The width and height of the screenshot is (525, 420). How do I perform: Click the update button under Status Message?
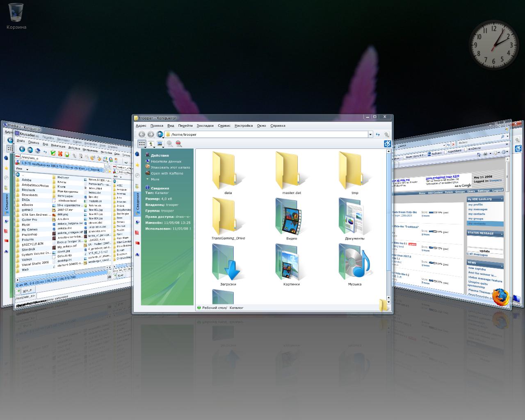(x=484, y=251)
